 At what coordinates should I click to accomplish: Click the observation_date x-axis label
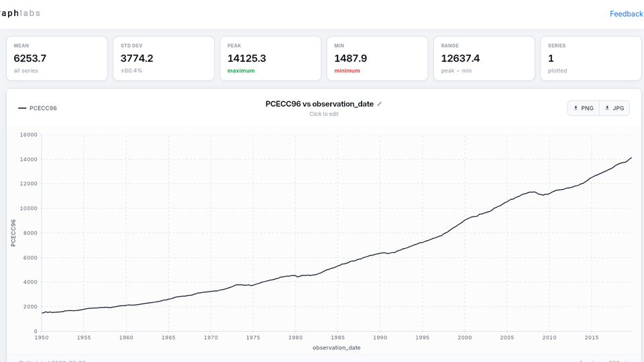pyautogui.click(x=336, y=347)
